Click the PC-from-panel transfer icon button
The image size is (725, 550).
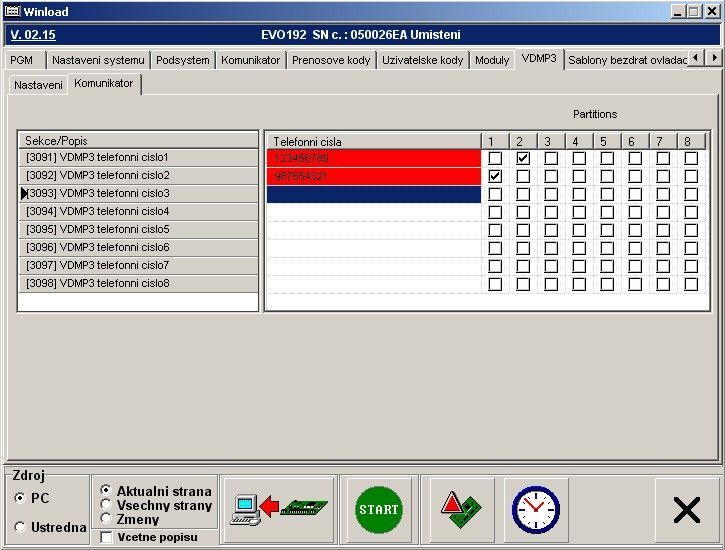coord(278,510)
